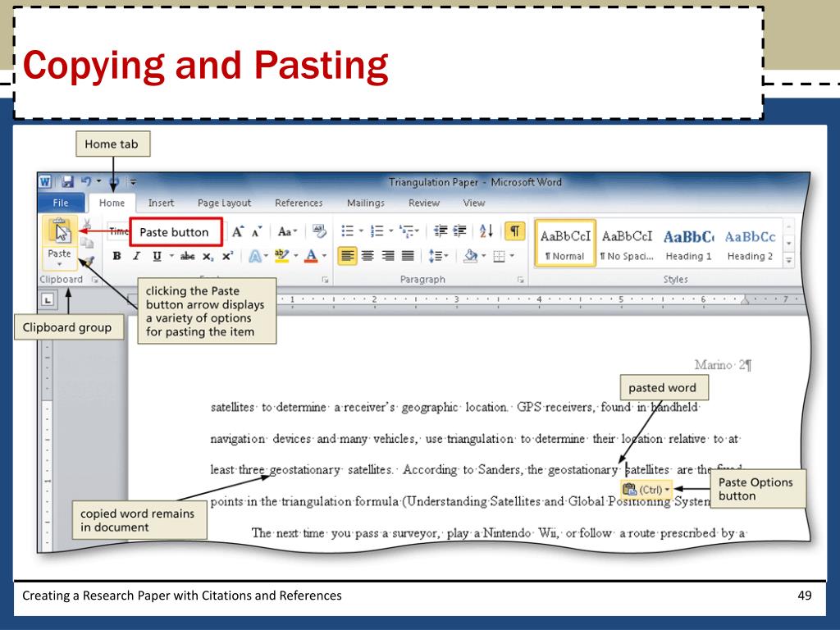Click the Word application icon

point(45,181)
